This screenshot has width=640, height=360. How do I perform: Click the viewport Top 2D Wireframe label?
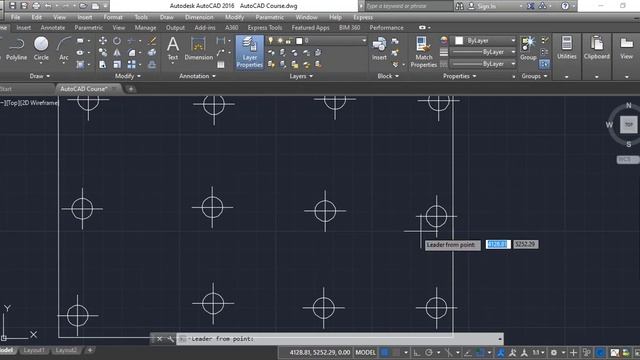pyautogui.click(x=29, y=103)
